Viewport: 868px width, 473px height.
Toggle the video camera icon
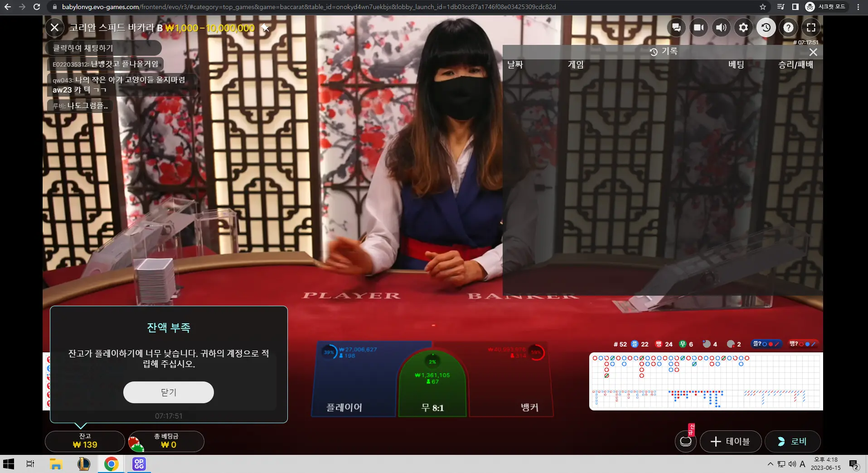click(698, 28)
